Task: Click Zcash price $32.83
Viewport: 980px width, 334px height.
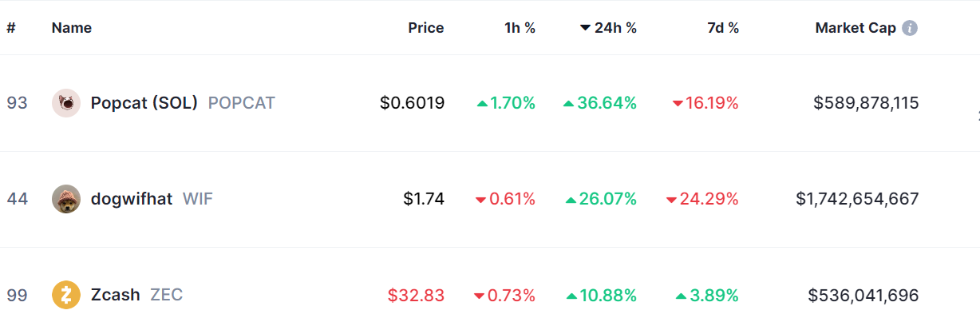Action: point(416,295)
